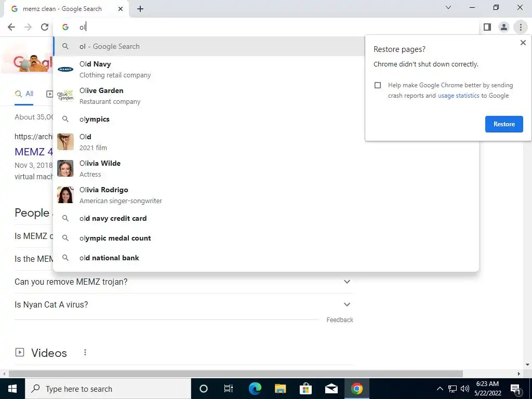
Task: Show hidden system tray icons
Action: (440, 389)
